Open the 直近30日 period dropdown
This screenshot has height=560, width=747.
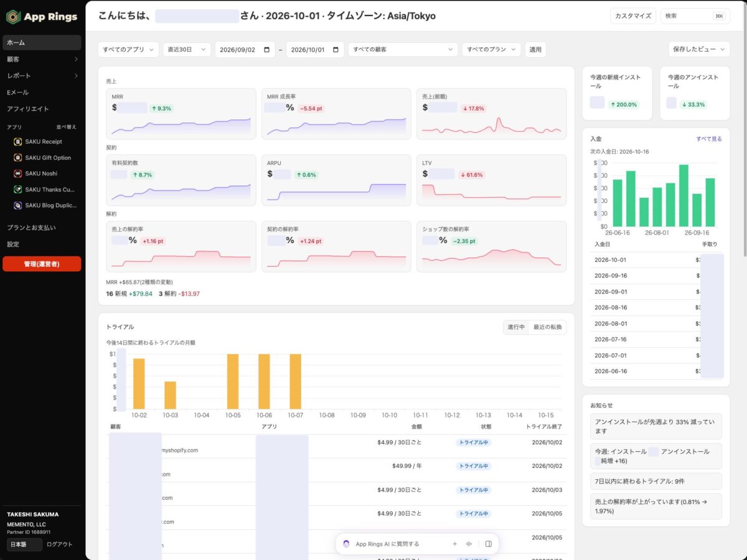(x=187, y=49)
